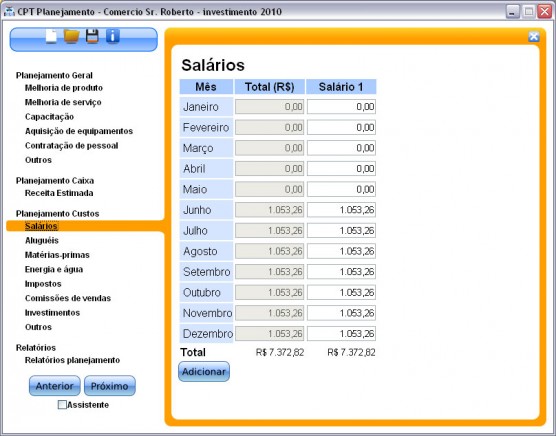Viewport: 556px width, 436px height.
Task: Click the Junho Salário 1 value field
Action: point(341,210)
